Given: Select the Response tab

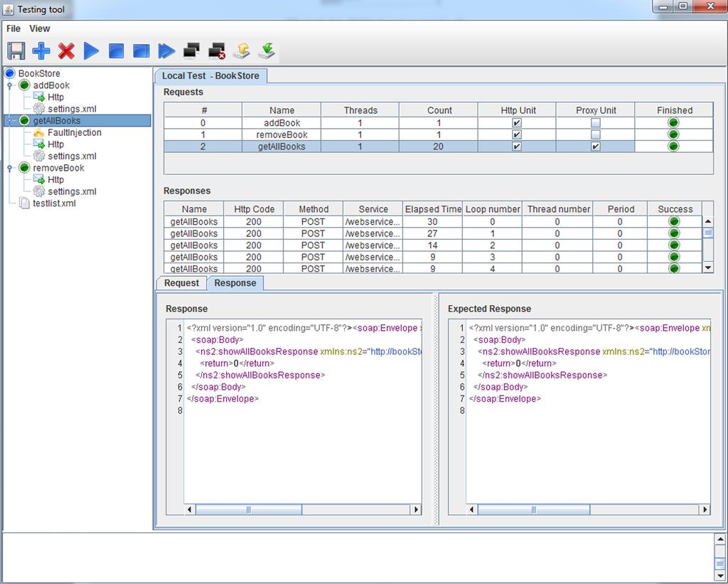Looking at the screenshot, I should tap(235, 283).
